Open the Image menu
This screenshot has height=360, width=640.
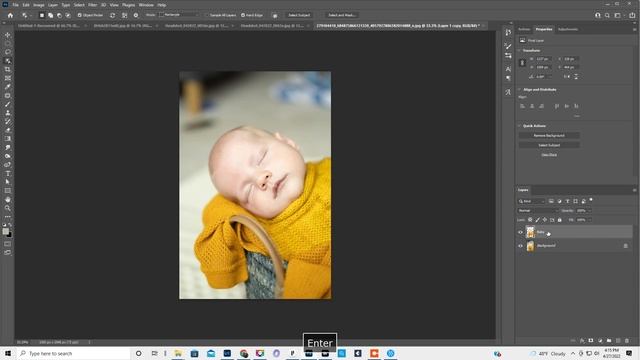point(38,5)
